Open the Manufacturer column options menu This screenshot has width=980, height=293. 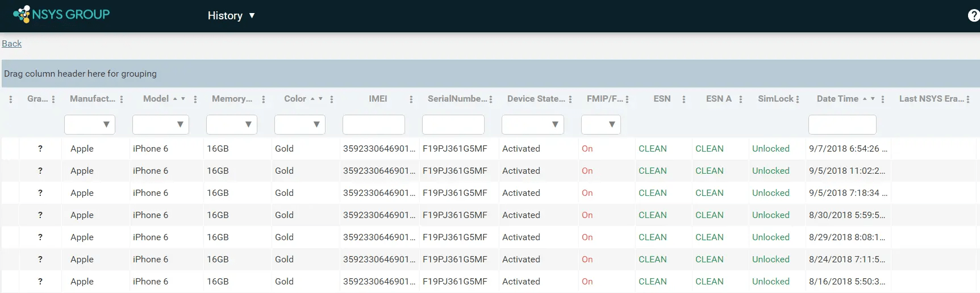(122, 99)
